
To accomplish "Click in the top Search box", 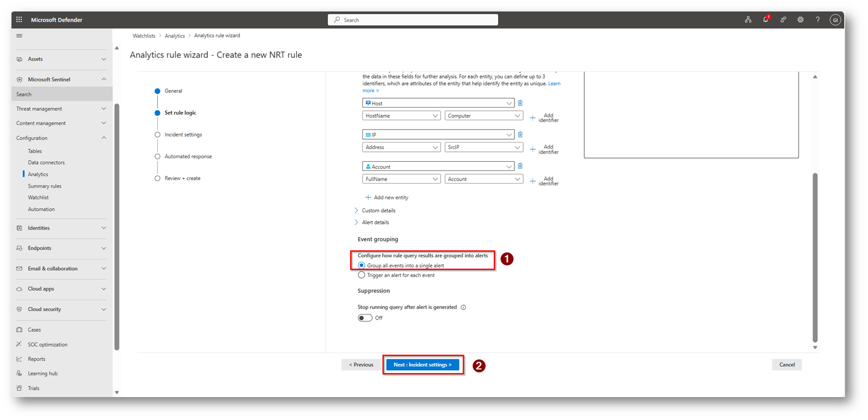I will [x=413, y=20].
